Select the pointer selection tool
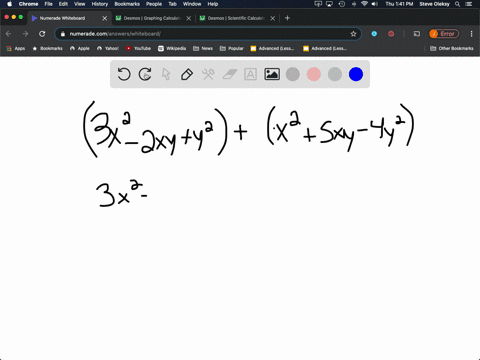Viewport: 480px width, 360px height. coord(166,74)
